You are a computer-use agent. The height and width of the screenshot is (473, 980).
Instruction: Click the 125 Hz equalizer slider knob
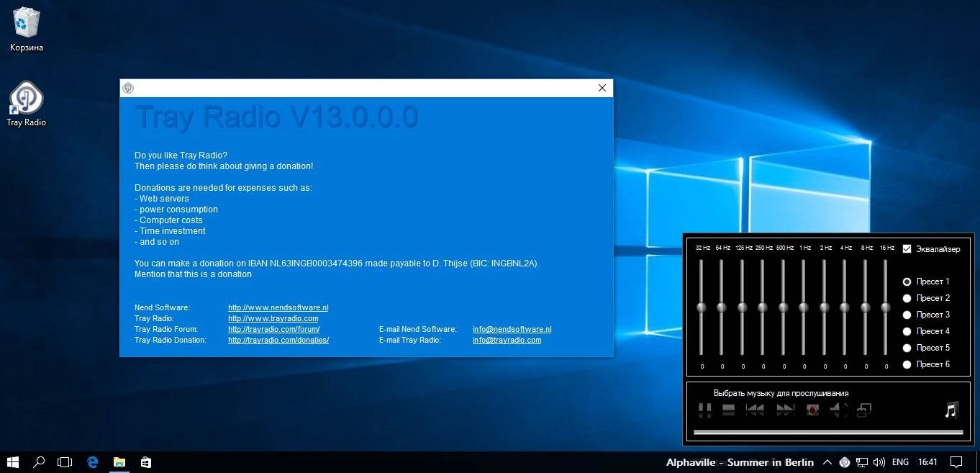point(743,307)
